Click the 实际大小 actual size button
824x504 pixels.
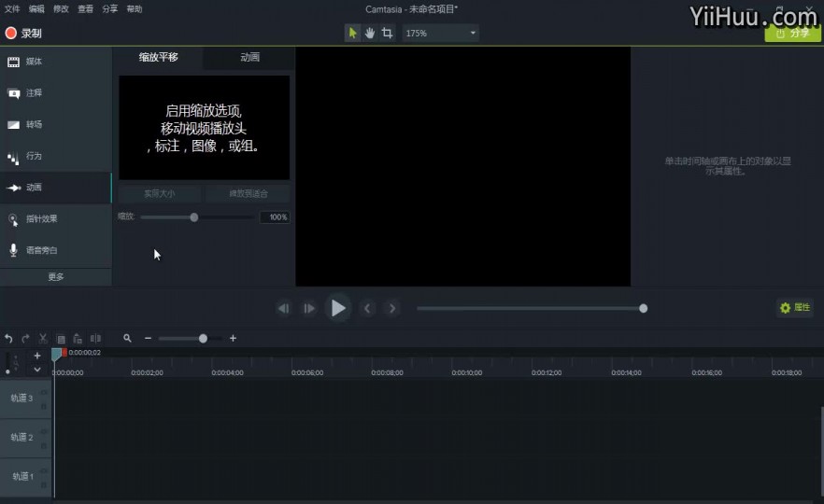(x=159, y=194)
